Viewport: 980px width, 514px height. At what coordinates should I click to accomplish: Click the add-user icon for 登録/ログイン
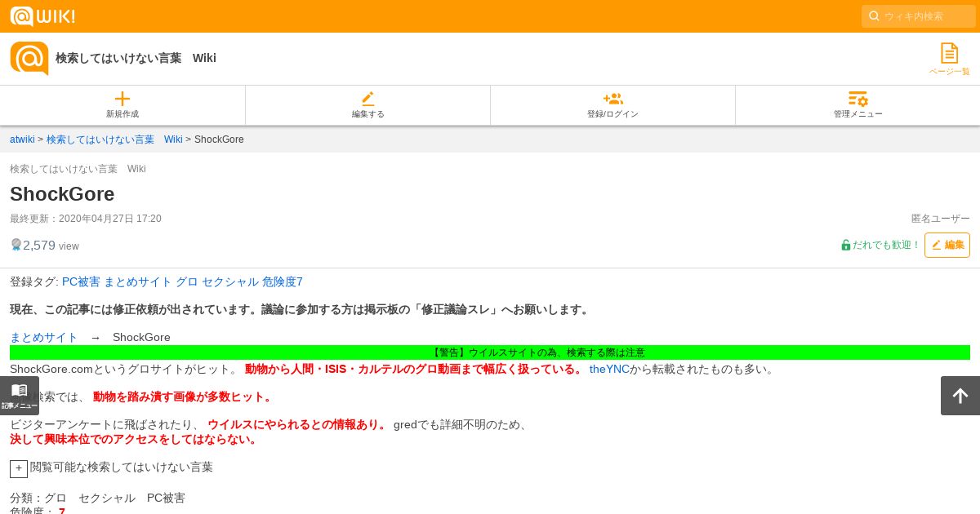[612, 99]
